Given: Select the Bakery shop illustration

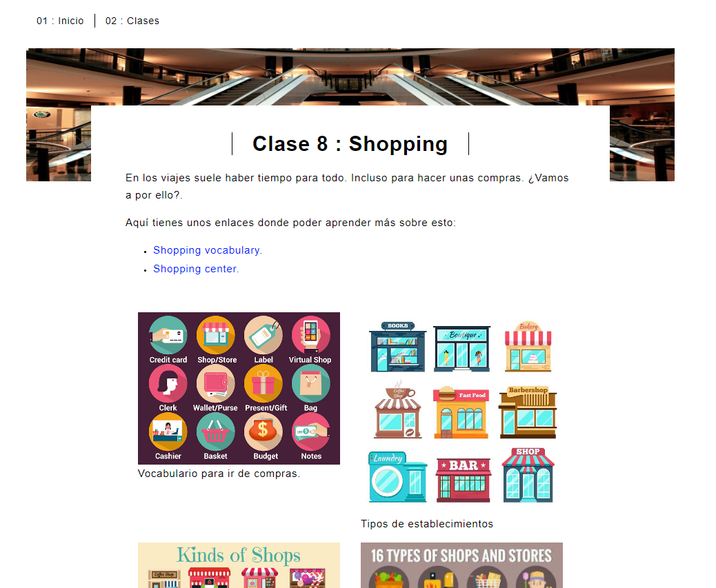Looking at the screenshot, I should tap(528, 347).
